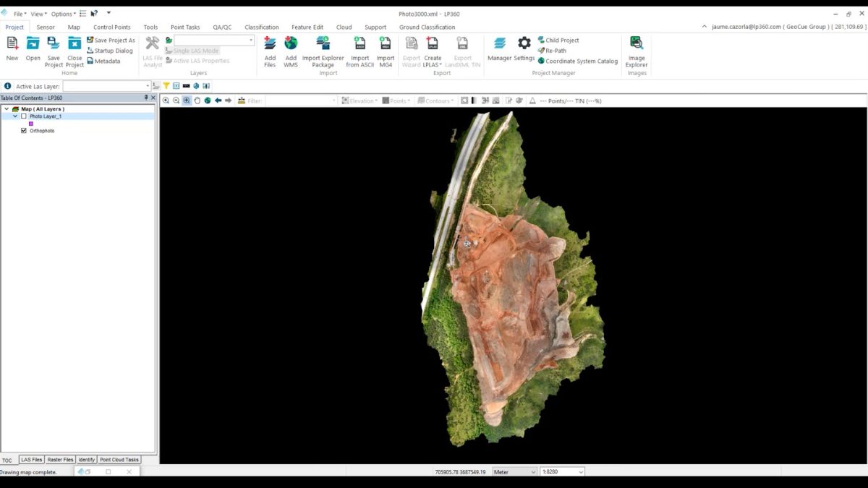Open the map view Filter dropdown
This screenshot has height=488, width=868.
301,100
